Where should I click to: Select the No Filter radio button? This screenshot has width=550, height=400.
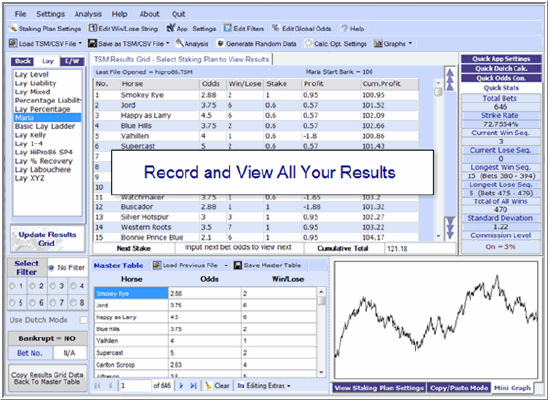pyautogui.click(x=51, y=268)
